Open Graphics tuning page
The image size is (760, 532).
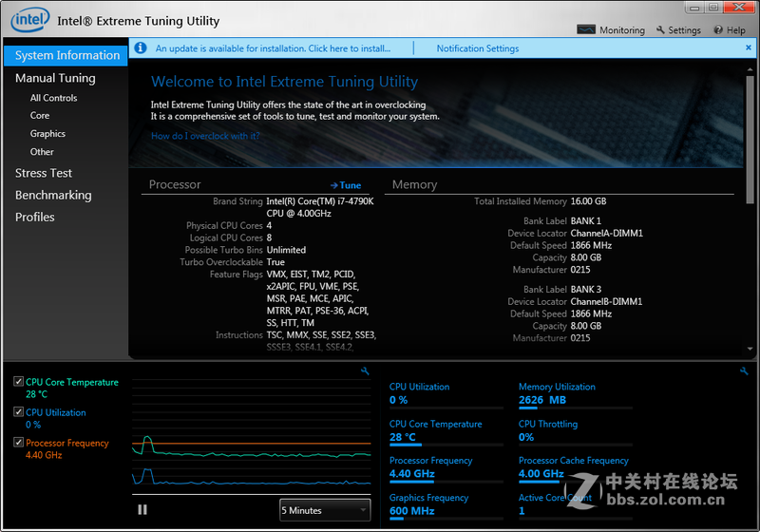pyautogui.click(x=47, y=134)
